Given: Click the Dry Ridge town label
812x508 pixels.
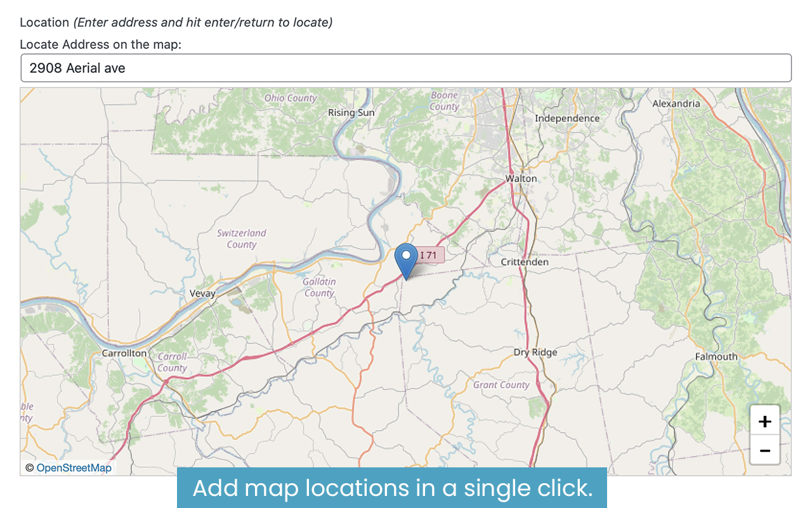Looking at the screenshot, I should pos(535,352).
